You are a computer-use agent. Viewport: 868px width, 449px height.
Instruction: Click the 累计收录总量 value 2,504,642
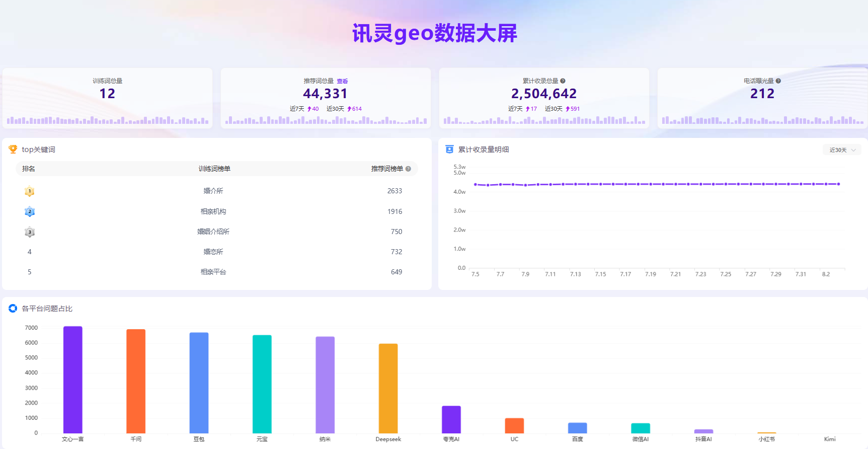(544, 94)
